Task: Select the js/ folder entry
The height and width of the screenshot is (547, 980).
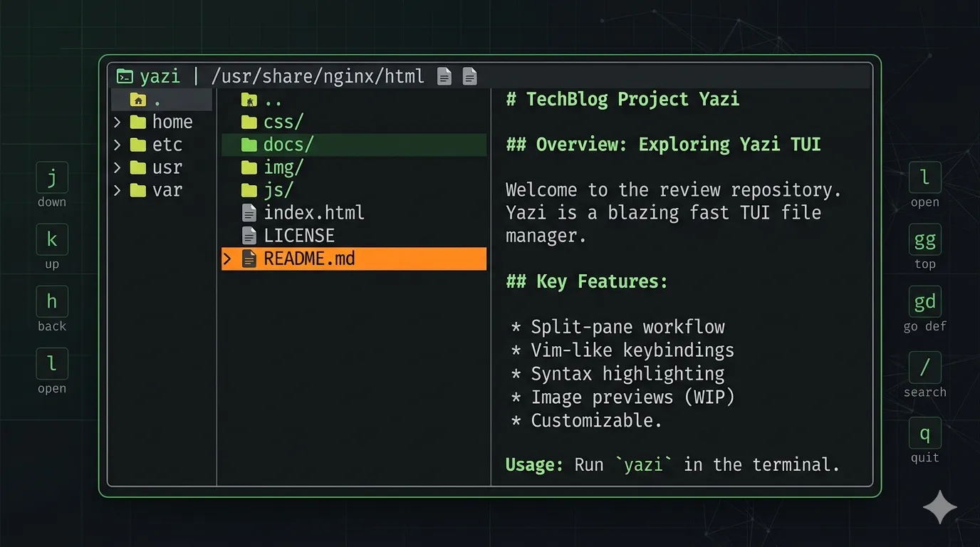Action: coord(278,190)
